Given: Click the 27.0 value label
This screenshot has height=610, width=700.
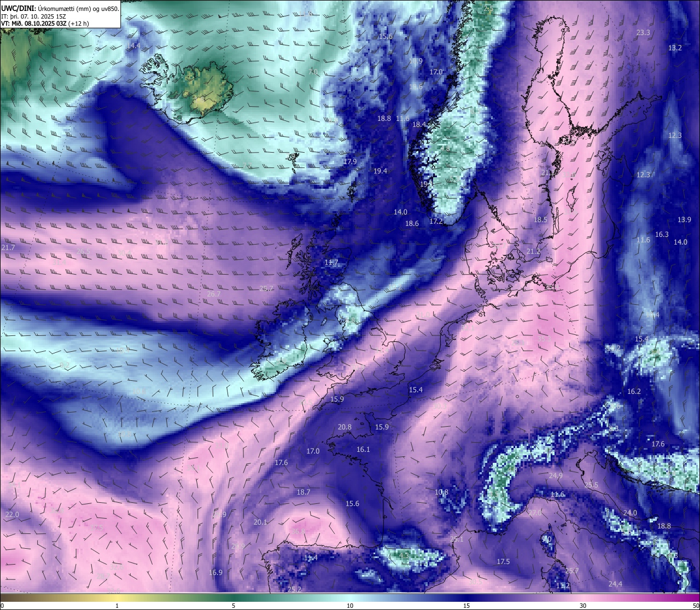Looking at the screenshot, I should [x=535, y=513].
